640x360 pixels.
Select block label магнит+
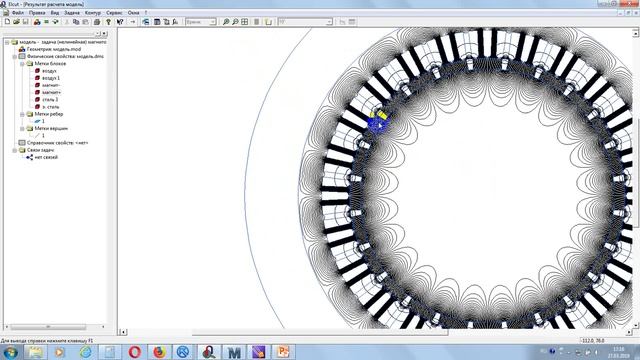click(51, 92)
